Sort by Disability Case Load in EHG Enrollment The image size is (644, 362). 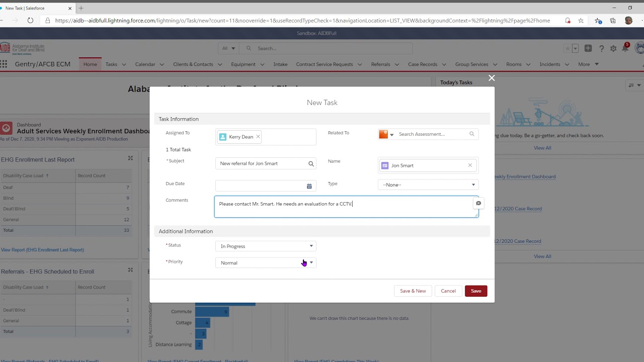click(x=26, y=175)
